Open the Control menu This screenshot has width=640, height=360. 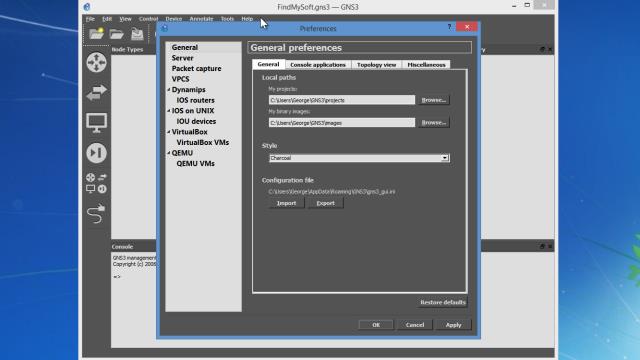[148, 19]
